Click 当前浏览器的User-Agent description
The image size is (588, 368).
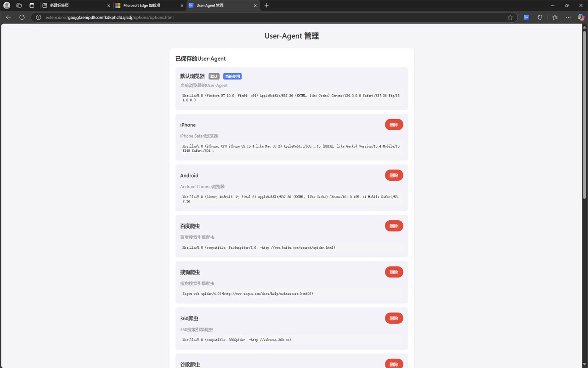(204, 86)
